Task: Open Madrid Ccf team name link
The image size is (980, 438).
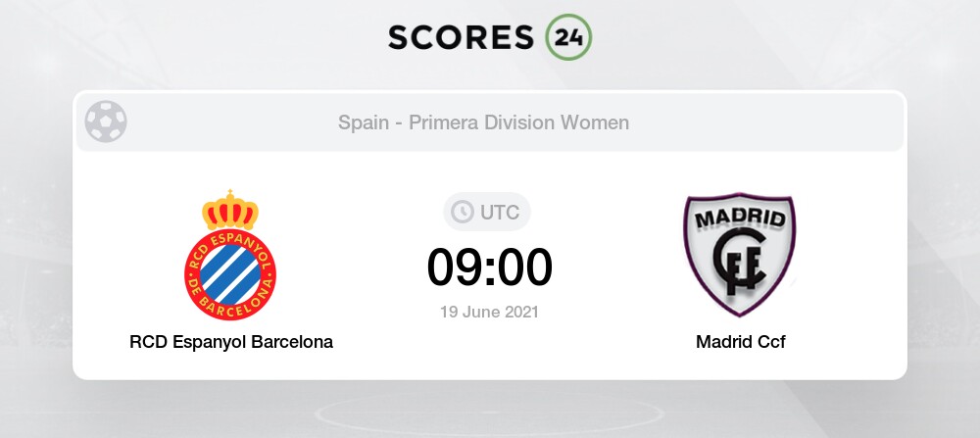Action: point(741,342)
